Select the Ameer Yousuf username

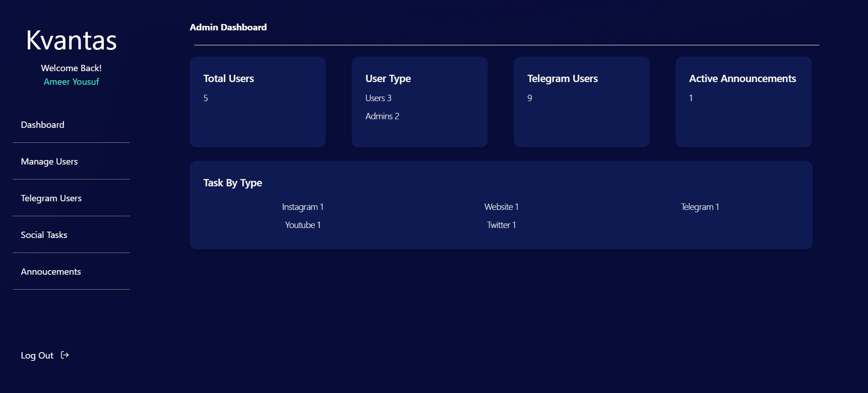click(71, 82)
